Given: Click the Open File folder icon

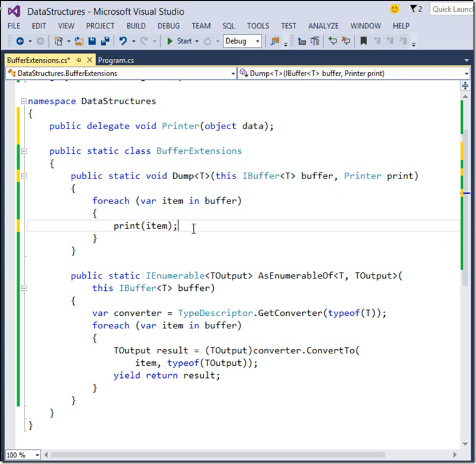Looking at the screenshot, I should coord(79,41).
